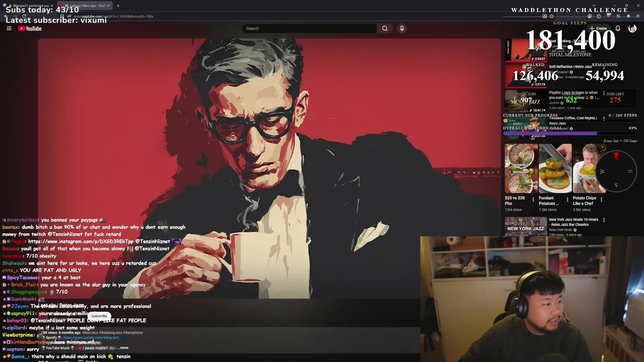The height and width of the screenshot is (362, 644).
Task: Click the compass overlay red north marker
Action: pos(616,156)
